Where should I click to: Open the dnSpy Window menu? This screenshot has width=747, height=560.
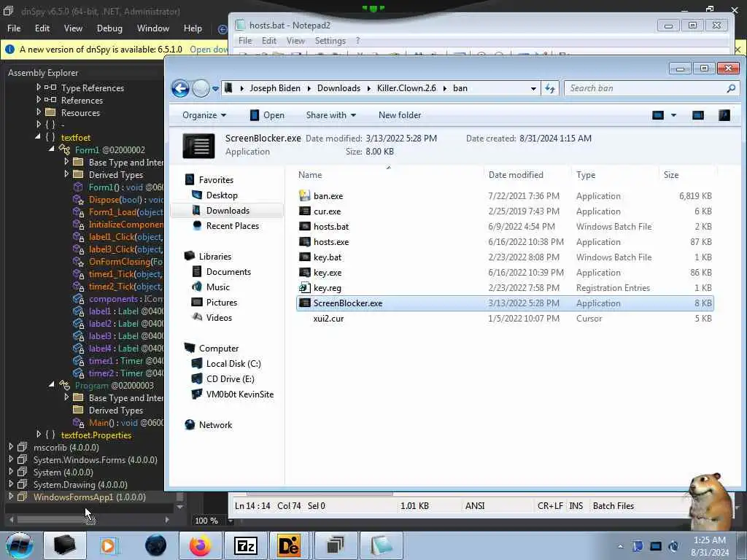(153, 28)
